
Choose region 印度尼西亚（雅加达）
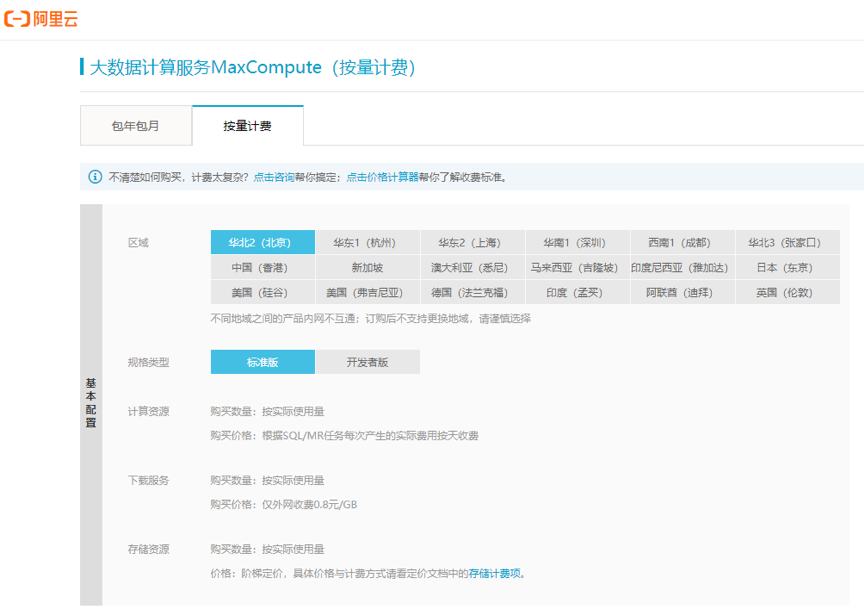coord(683,267)
